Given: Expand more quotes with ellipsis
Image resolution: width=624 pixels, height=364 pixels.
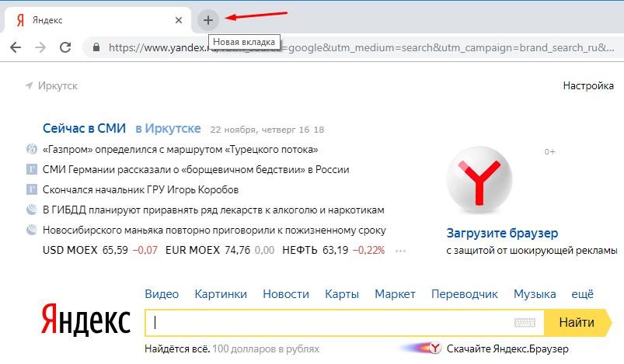Looking at the screenshot, I should point(400,251).
